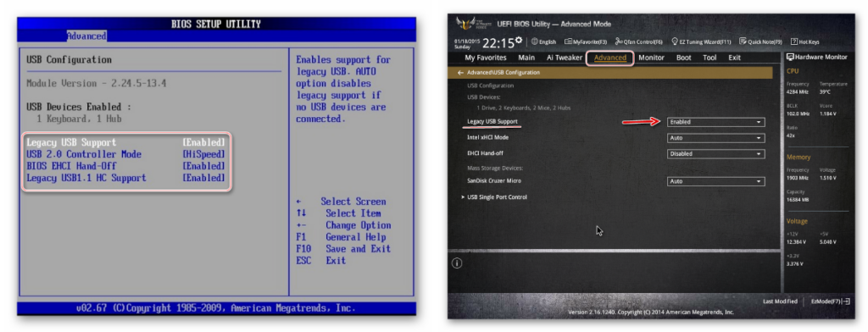
Task: Click the Advanced\USB Configuration breadcrumb text
Action: click(x=504, y=73)
